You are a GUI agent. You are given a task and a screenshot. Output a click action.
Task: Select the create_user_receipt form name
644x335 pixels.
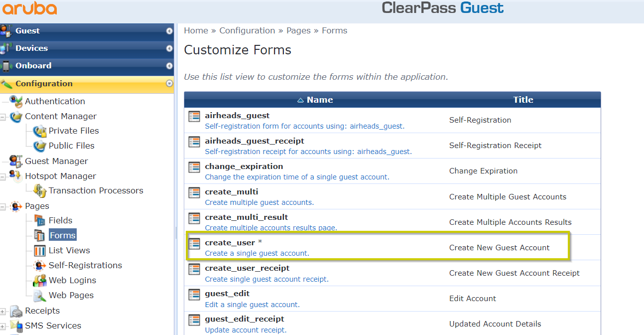click(247, 268)
